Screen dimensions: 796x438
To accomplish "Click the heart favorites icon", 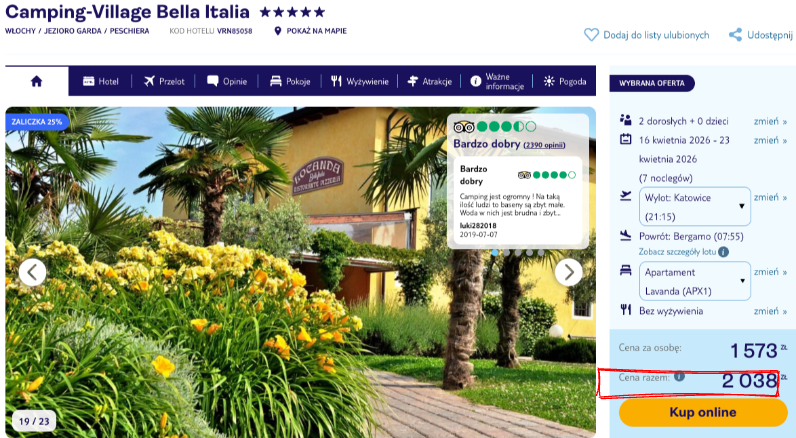I will point(591,35).
